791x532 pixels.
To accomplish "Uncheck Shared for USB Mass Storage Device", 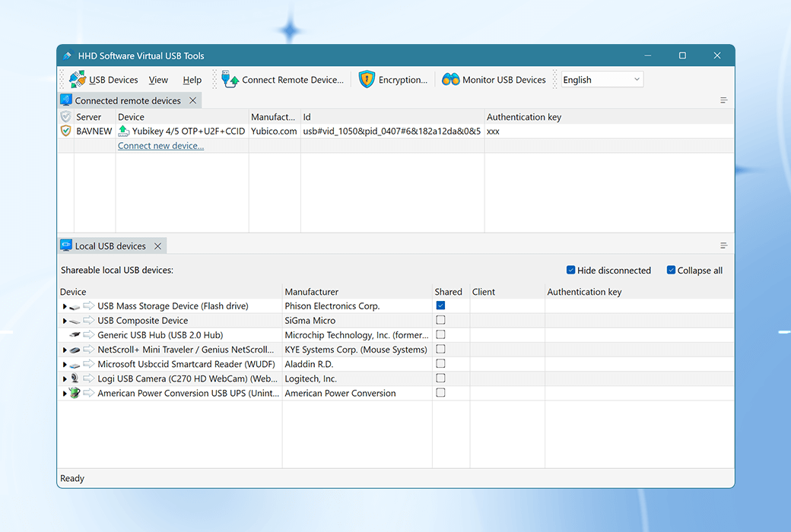I will (440, 306).
